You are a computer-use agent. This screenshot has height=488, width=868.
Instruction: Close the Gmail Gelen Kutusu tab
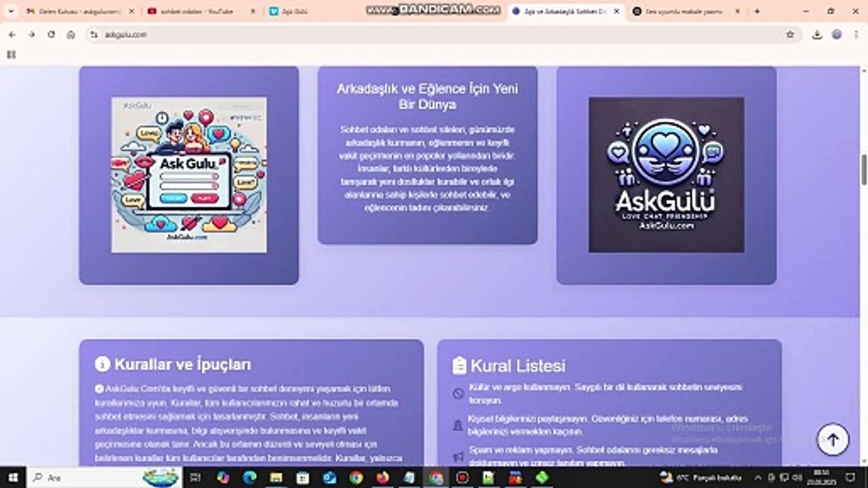[132, 12]
